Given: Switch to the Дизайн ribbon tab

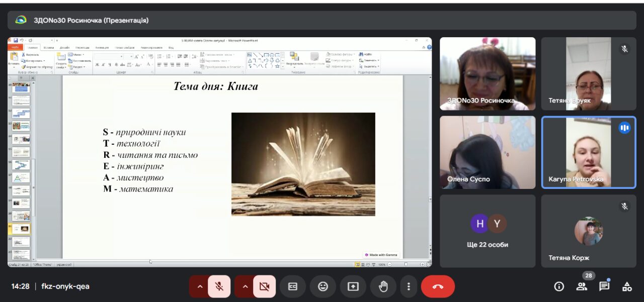Looking at the screenshot, I should (x=64, y=48).
